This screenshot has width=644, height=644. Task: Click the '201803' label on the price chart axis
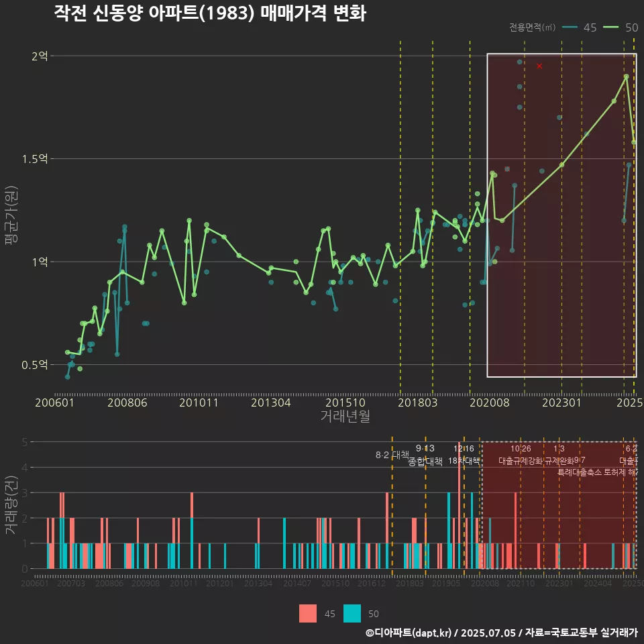point(418,402)
